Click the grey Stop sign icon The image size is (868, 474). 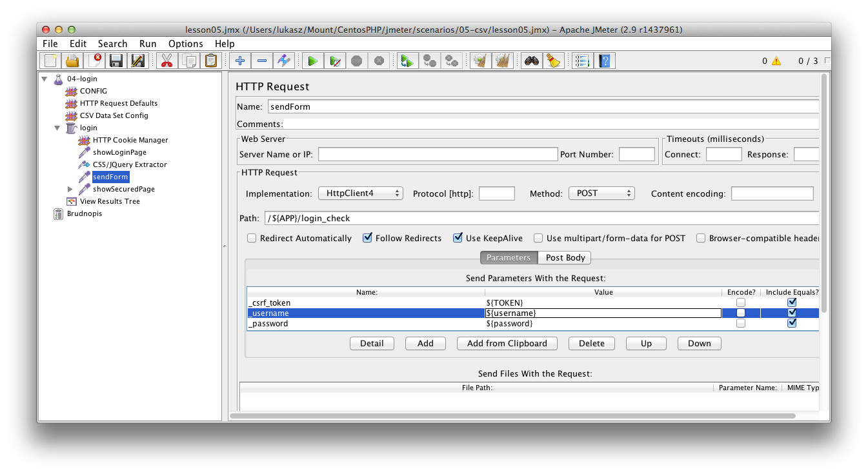(356, 61)
